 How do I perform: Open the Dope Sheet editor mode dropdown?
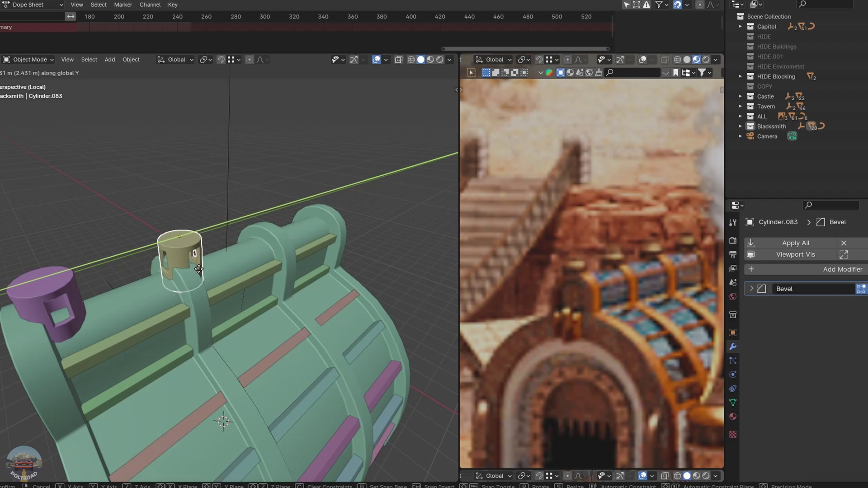(33, 5)
